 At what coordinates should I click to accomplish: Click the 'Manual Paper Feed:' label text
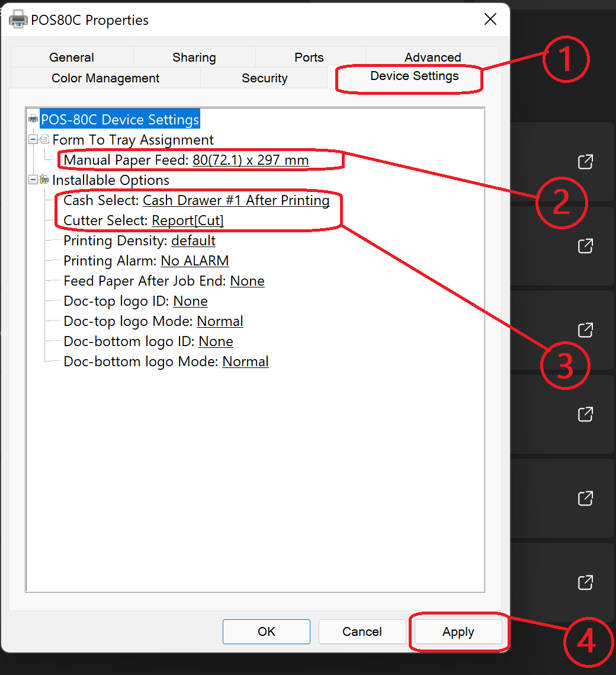point(126,159)
